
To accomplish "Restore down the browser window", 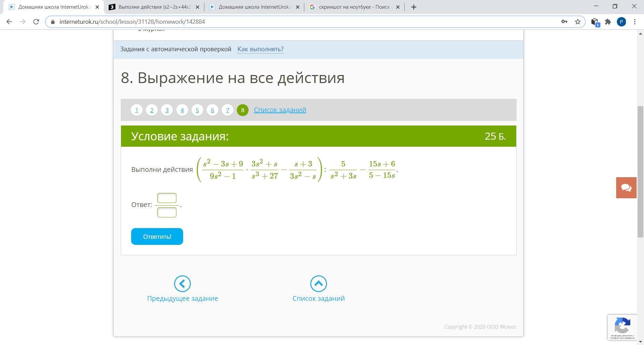I will coord(615,7).
